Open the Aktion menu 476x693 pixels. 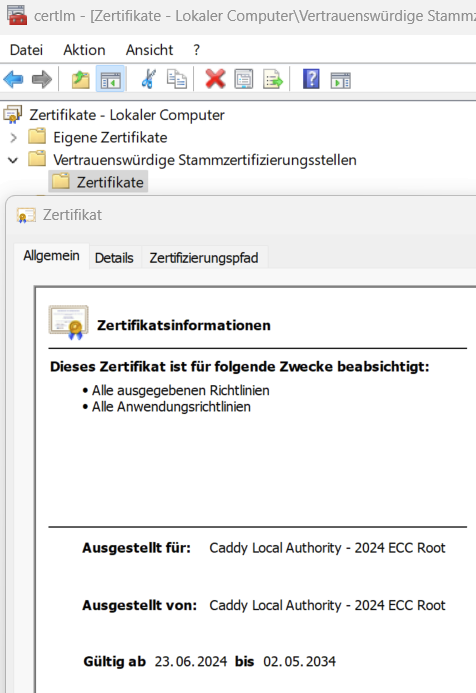[84, 50]
